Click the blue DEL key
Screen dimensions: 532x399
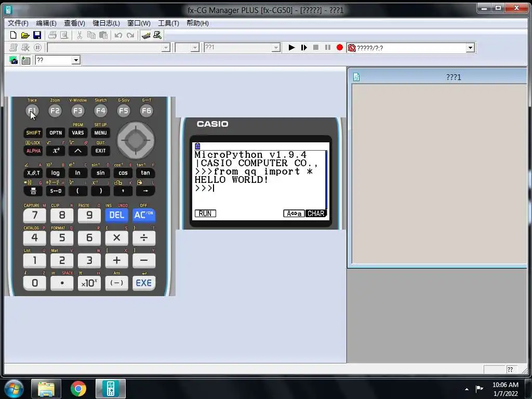tap(116, 215)
